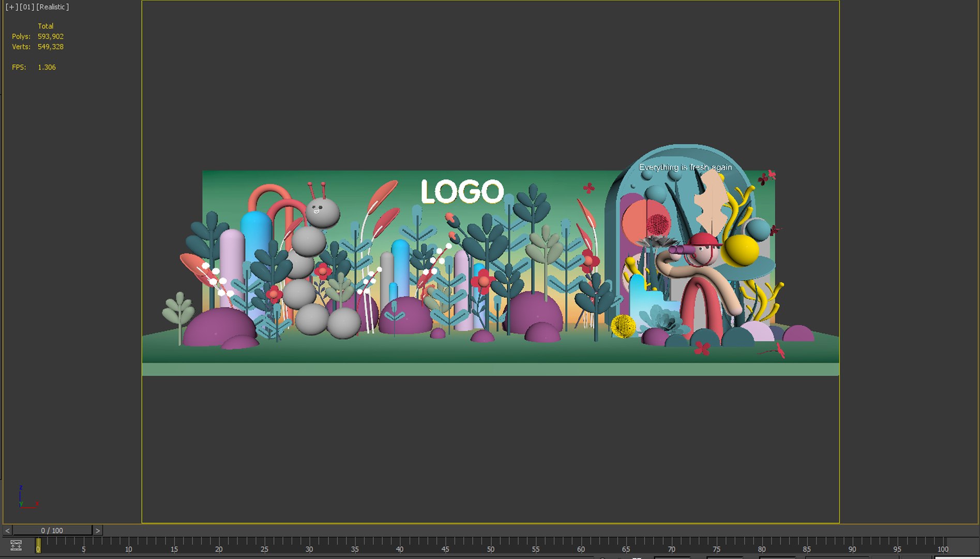This screenshot has width=980, height=559.
Task: Select the white LOGO text object
Action: pos(462,192)
